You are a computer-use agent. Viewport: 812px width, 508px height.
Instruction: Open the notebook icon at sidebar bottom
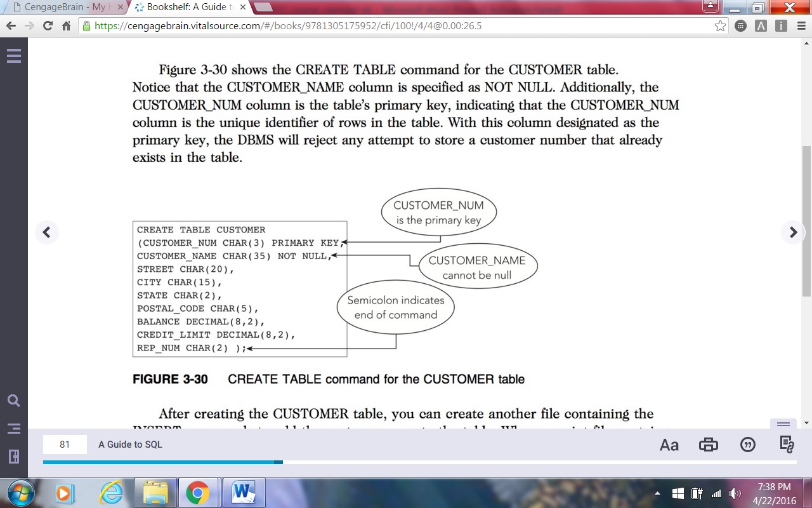coord(13,457)
